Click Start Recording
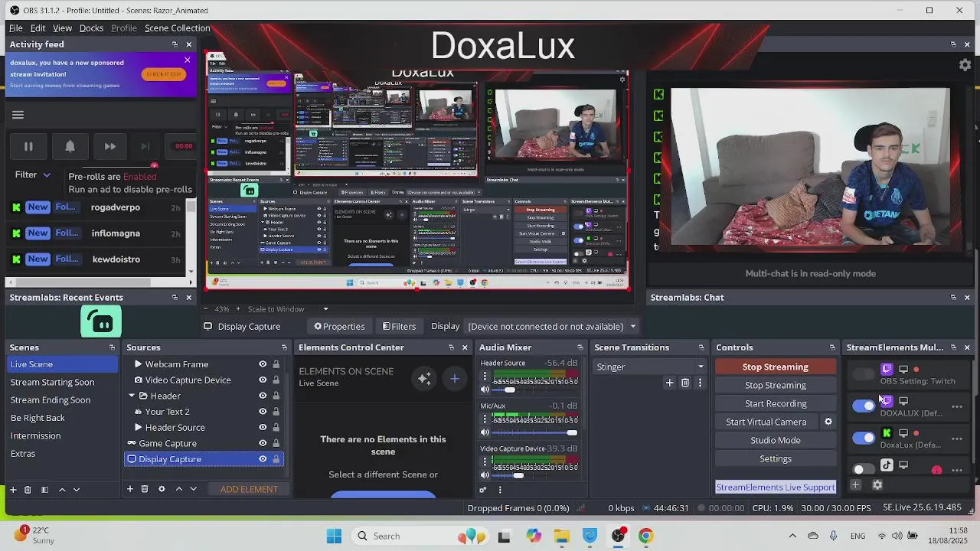The height and width of the screenshot is (551, 980). coord(776,403)
